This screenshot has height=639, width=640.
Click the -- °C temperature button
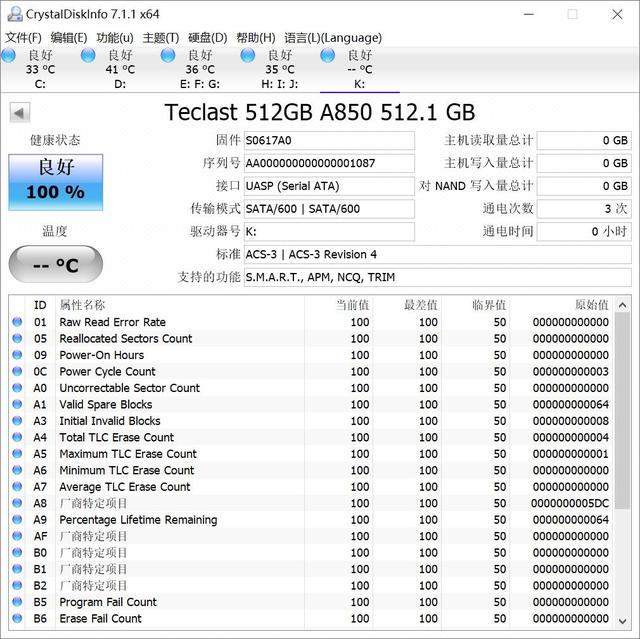click(56, 264)
